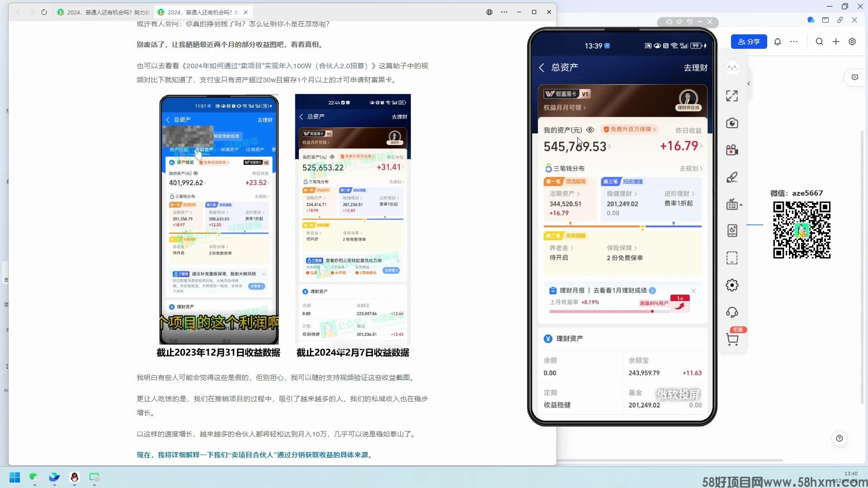Screen dimensions: 868x488
Task: Toggle asset visibility eye icon on phone
Action: pyautogui.click(x=590, y=130)
